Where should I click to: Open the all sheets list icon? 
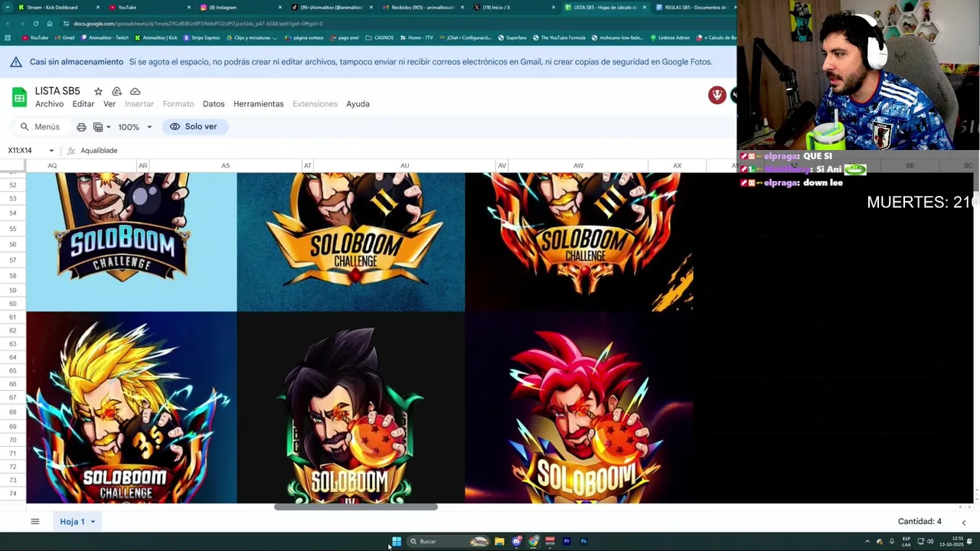pyautogui.click(x=34, y=521)
